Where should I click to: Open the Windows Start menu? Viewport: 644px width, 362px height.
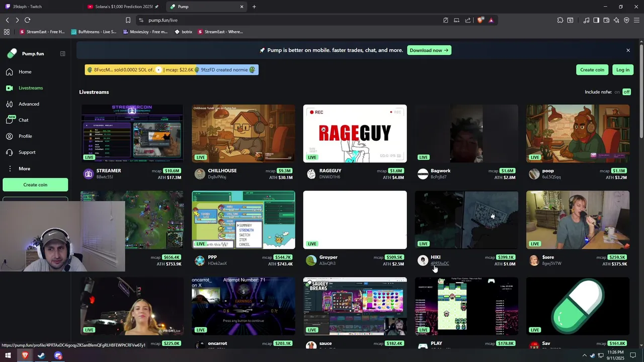click(8, 355)
